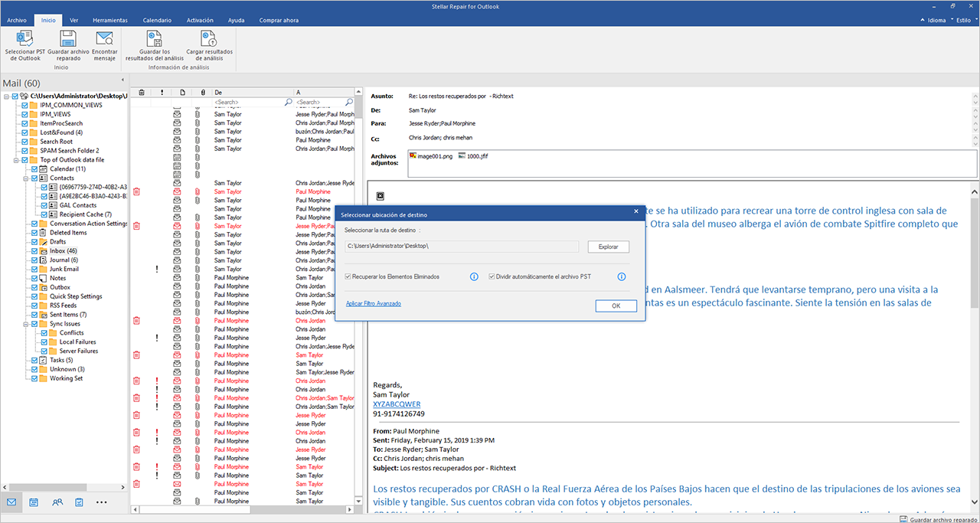Screen dimensions: 980x523
Task: Open the Aplicar Filtro Avanzado link
Action: (x=374, y=304)
